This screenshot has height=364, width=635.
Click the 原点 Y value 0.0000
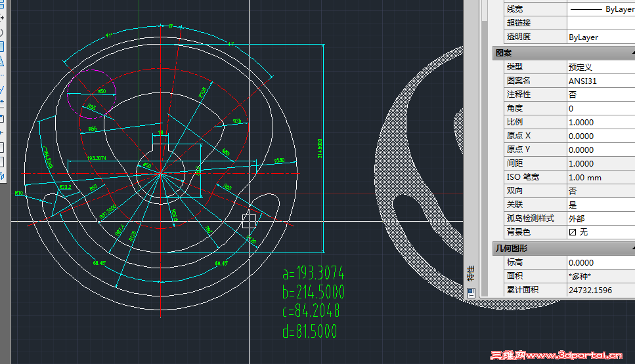click(x=601, y=150)
